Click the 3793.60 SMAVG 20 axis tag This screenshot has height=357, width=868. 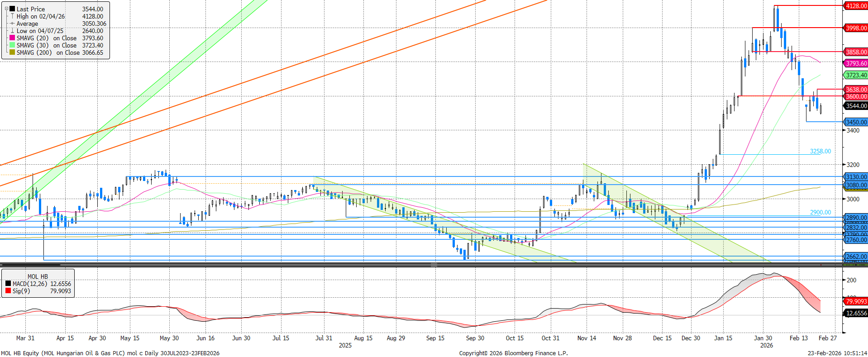pyautogui.click(x=856, y=63)
